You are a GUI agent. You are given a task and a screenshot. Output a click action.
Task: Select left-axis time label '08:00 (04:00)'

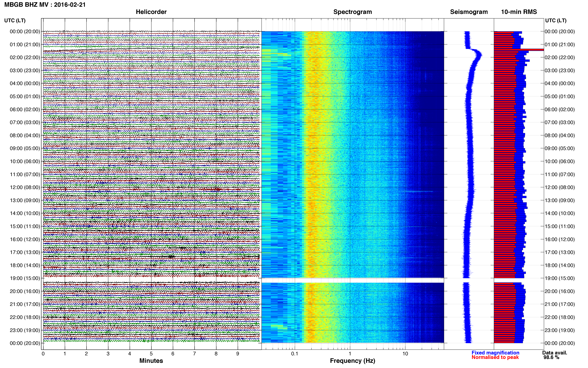25,135
